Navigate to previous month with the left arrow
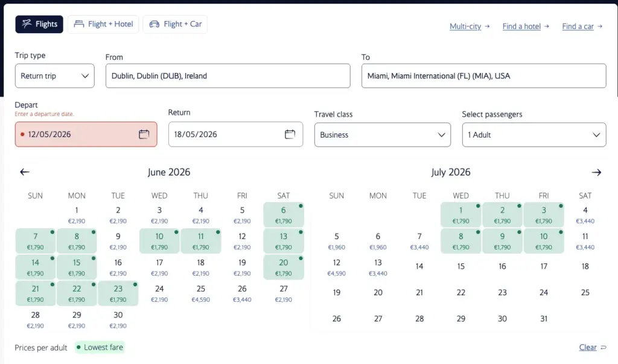Screen dimensions: 618x364 pyautogui.click(x=24, y=171)
